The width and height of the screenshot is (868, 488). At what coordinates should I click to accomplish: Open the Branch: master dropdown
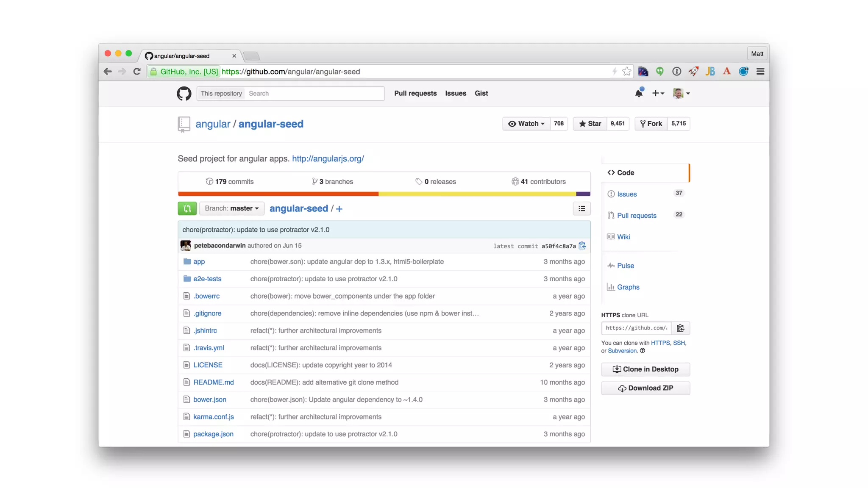click(231, 208)
